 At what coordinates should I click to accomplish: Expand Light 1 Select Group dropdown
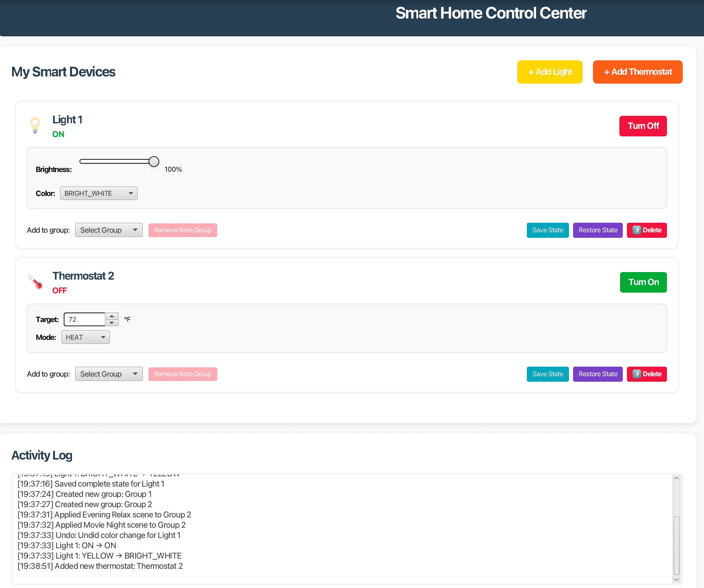[x=109, y=230]
